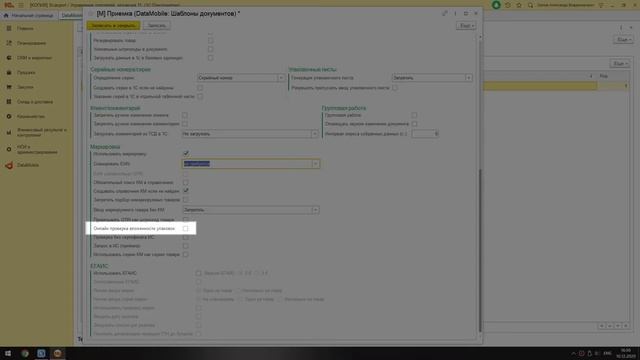This screenshot has height=360, width=640.
Task: Open the DataMobile sidebar section
Action: [x=28, y=165]
